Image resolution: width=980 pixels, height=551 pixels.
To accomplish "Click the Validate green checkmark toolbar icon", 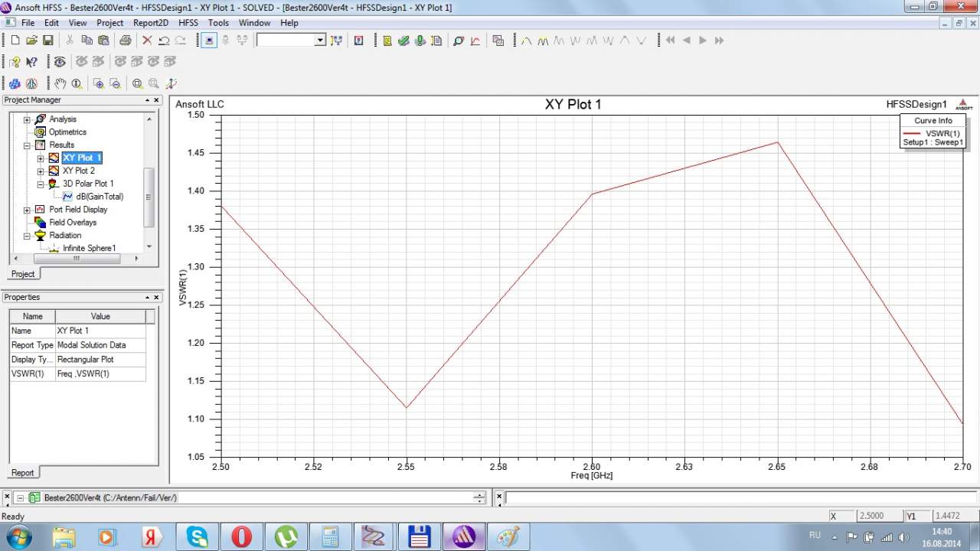I will pyautogui.click(x=403, y=41).
